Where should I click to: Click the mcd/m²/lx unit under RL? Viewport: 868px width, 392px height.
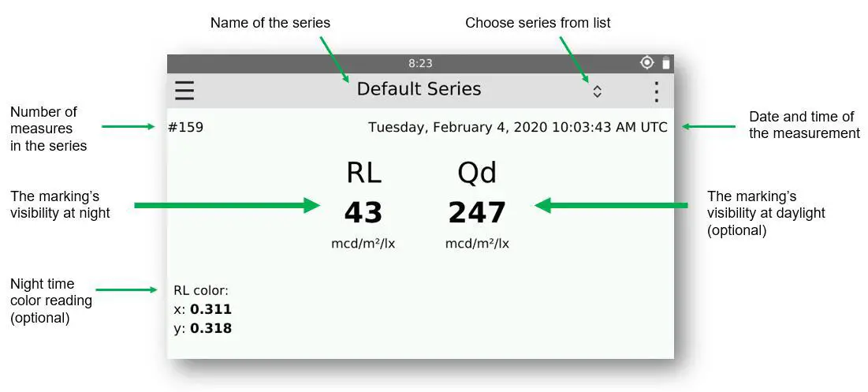[x=363, y=244]
